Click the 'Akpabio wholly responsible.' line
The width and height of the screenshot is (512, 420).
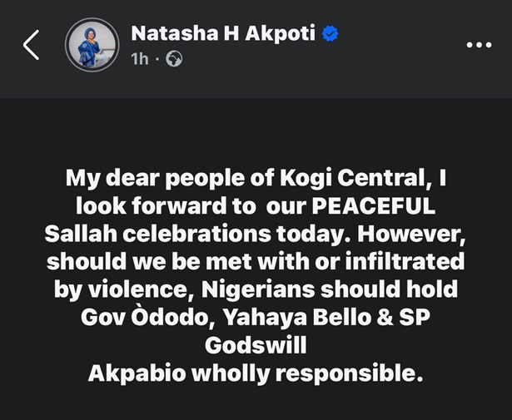click(256, 373)
